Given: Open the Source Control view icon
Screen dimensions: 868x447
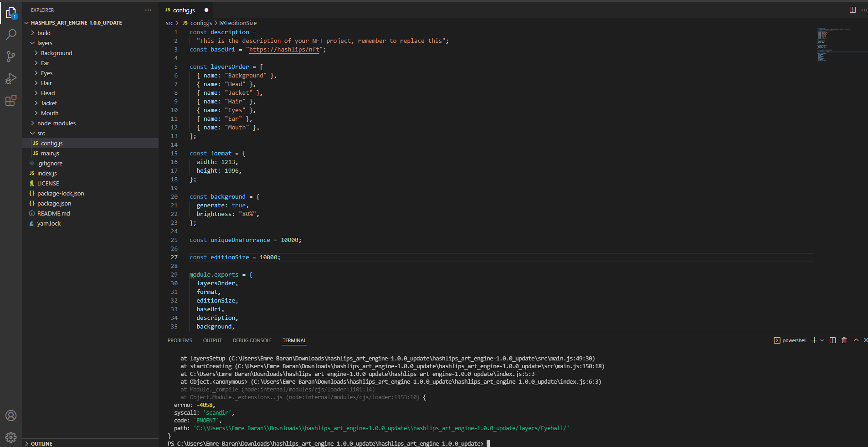Looking at the screenshot, I should click(11, 57).
